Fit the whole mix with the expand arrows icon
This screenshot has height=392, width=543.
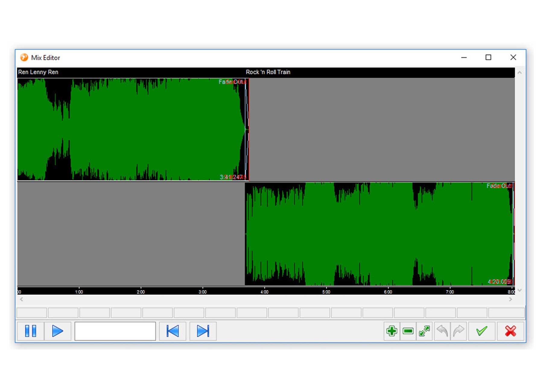[424, 331]
